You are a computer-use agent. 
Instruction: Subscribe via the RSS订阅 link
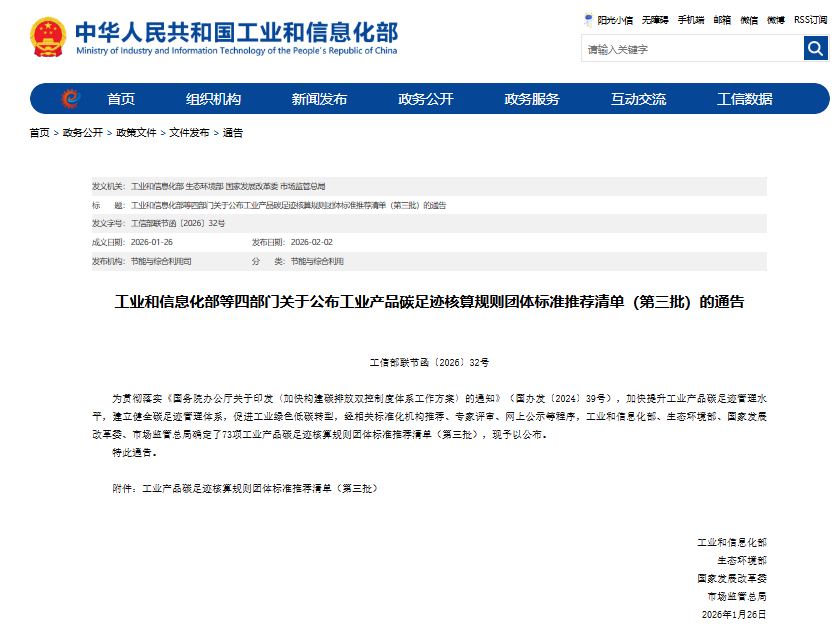810,19
